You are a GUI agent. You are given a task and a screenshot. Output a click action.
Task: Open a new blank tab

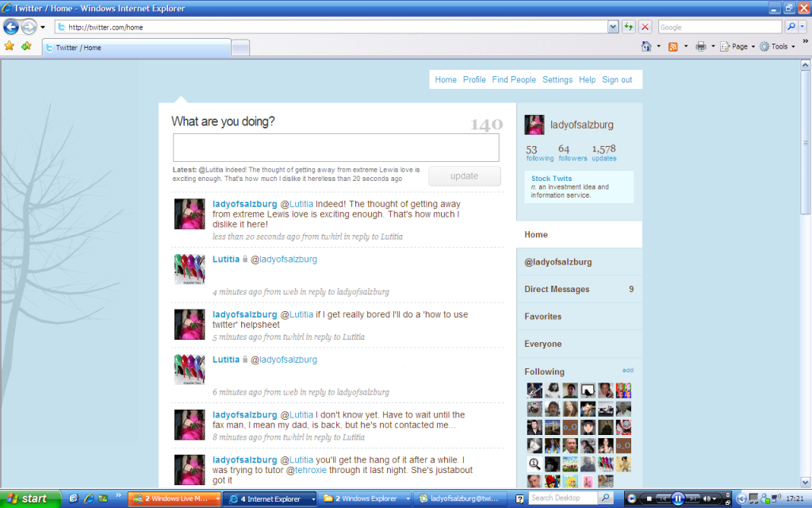[x=240, y=48]
